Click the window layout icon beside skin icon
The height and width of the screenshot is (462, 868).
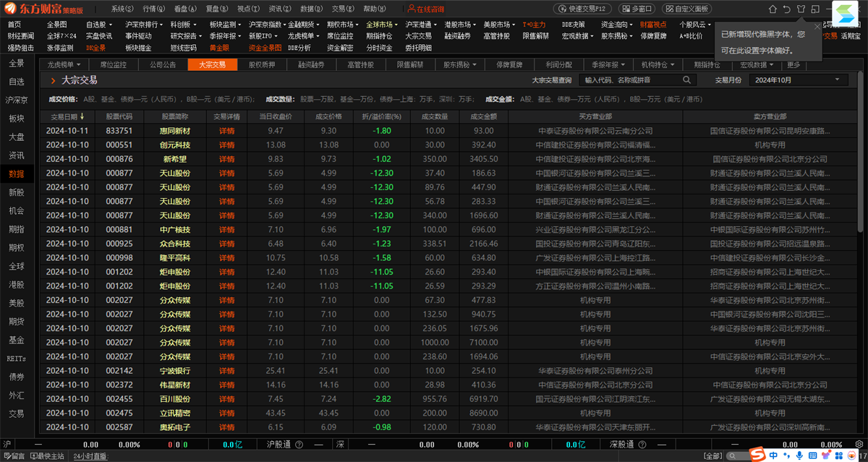(815, 9)
